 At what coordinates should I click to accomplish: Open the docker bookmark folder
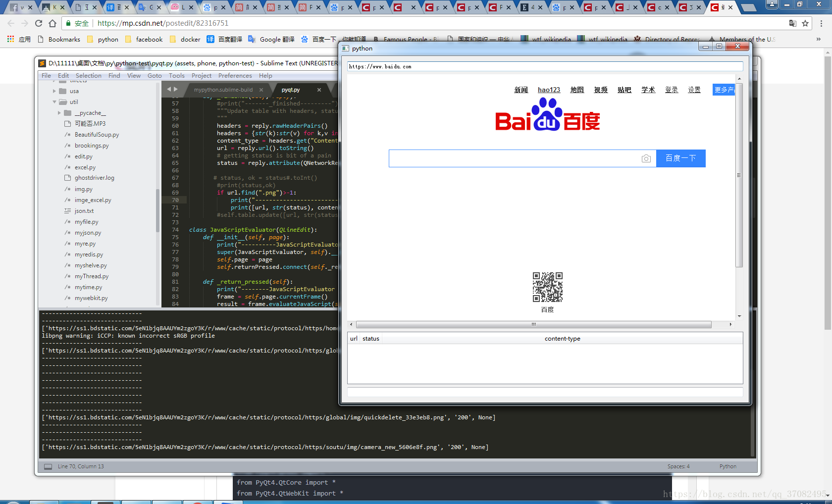click(185, 39)
